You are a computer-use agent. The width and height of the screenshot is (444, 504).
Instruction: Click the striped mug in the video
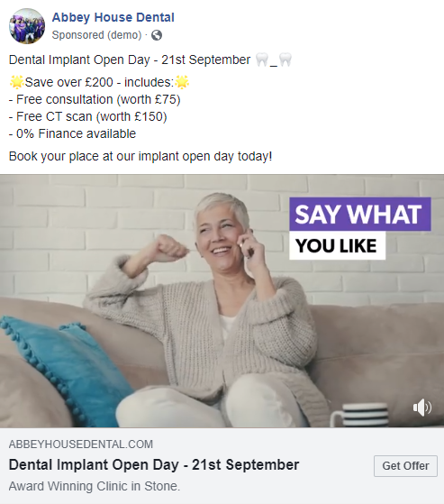coord(359,415)
